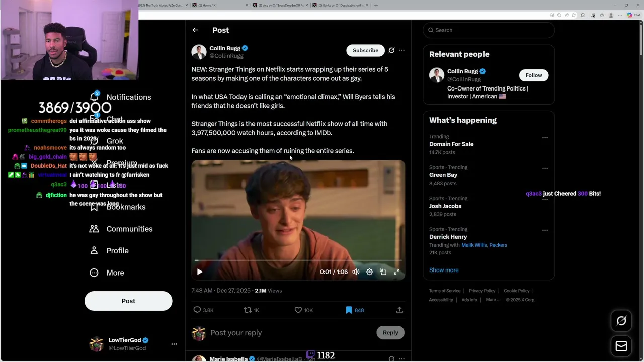Open options for Derrick Henry trend
Image resolution: width=644 pixels, height=362 pixels.
pos(545,230)
